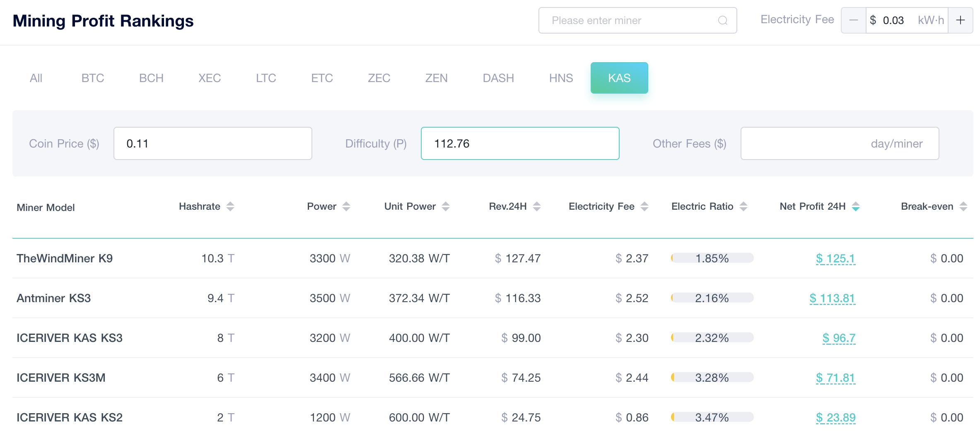Sort by Rev.24H sort icon
The image size is (980, 431).
537,206
